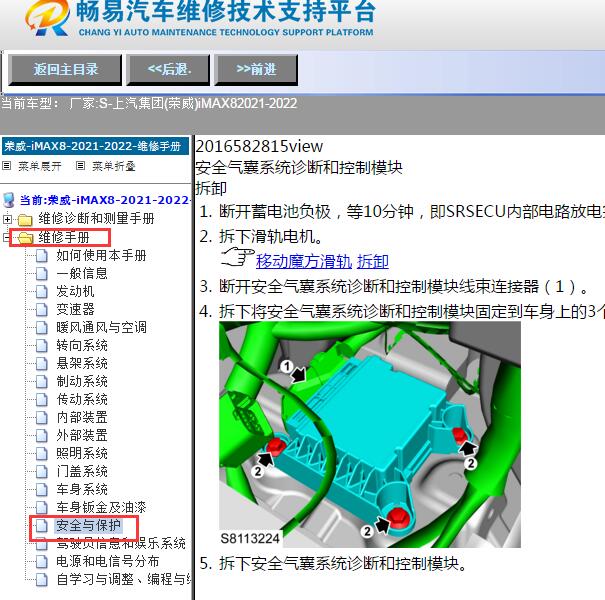605x600 pixels.
Task: Open the 移动魔方滑轨 link
Action: [304, 261]
